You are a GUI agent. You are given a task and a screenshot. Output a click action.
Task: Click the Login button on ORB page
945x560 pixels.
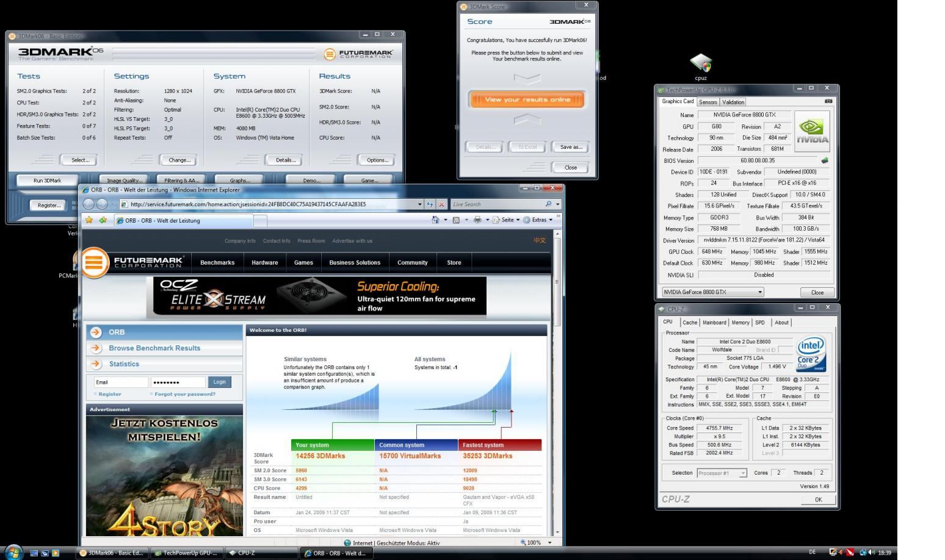(220, 382)
